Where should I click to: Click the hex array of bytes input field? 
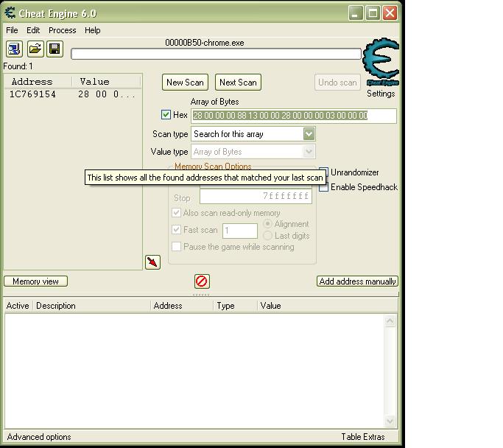294,116
